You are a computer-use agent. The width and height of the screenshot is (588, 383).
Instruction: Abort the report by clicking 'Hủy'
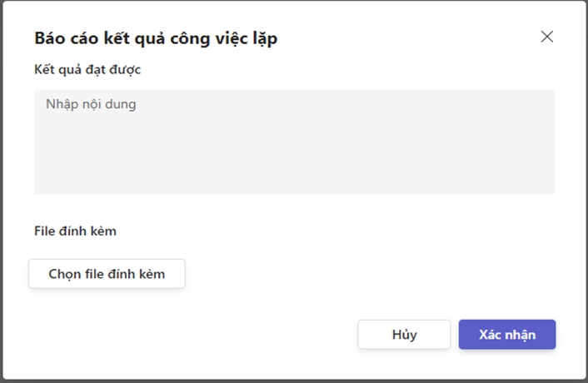pos(404,335)
